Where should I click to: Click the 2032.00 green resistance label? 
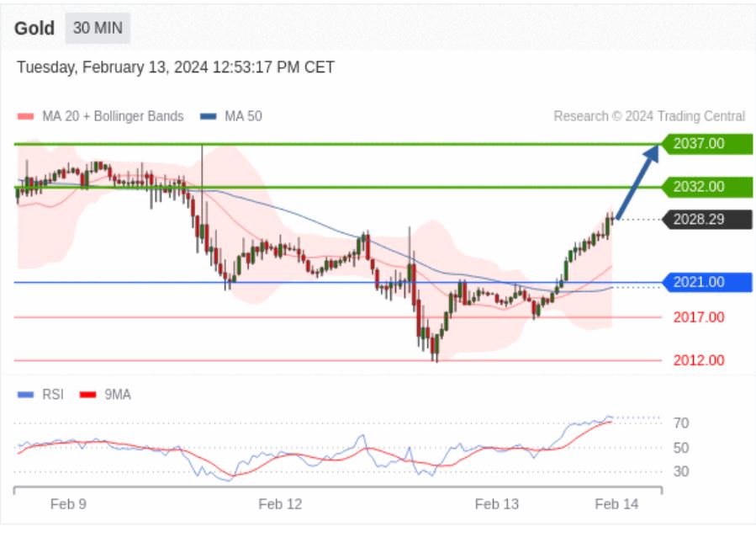point(706,187)
